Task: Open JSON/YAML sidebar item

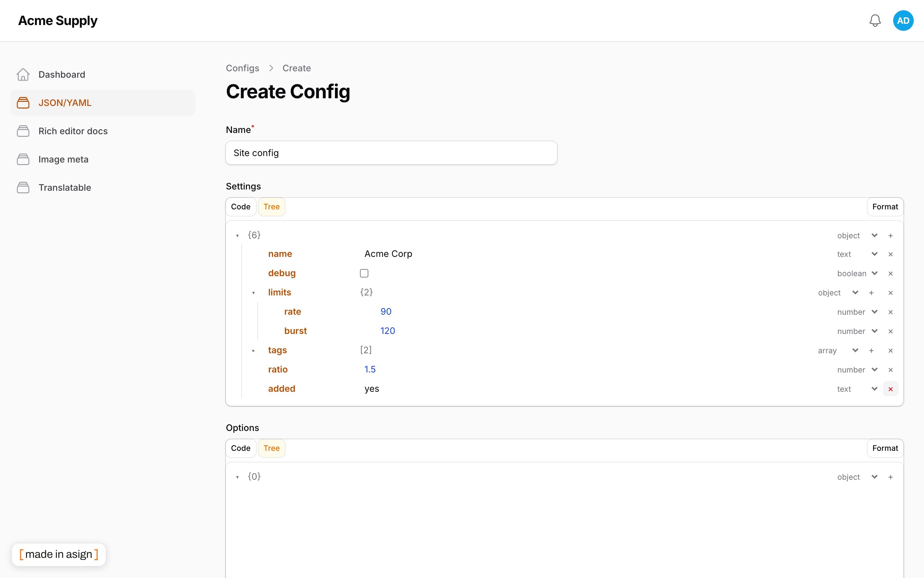Action: 102,103
